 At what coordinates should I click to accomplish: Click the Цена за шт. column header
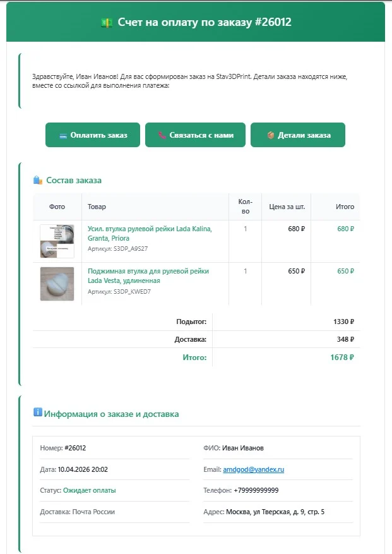(x=287, y=207)
